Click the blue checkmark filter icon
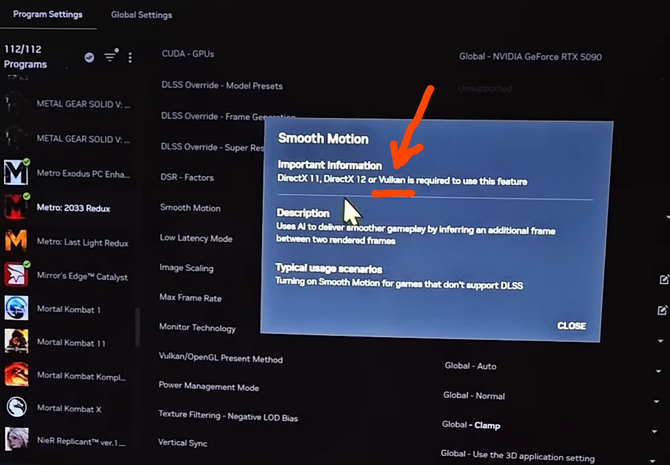Image resolution: width=670 pixels, height=465 pixels. pos(89,57)
